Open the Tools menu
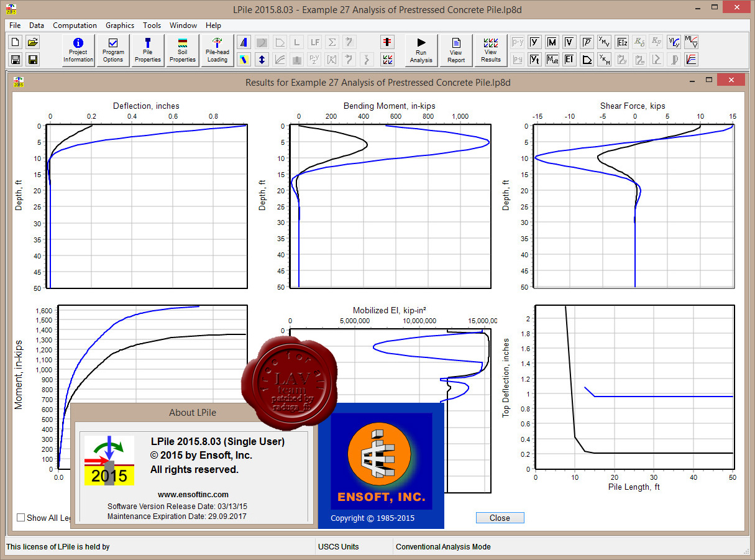This screenshot has width=755, height=560. pos(152,25)
